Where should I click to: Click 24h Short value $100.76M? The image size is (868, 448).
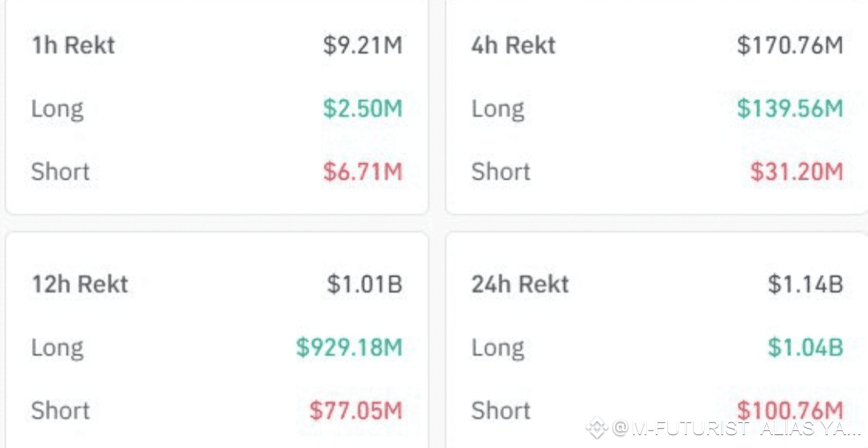(790, 409)
